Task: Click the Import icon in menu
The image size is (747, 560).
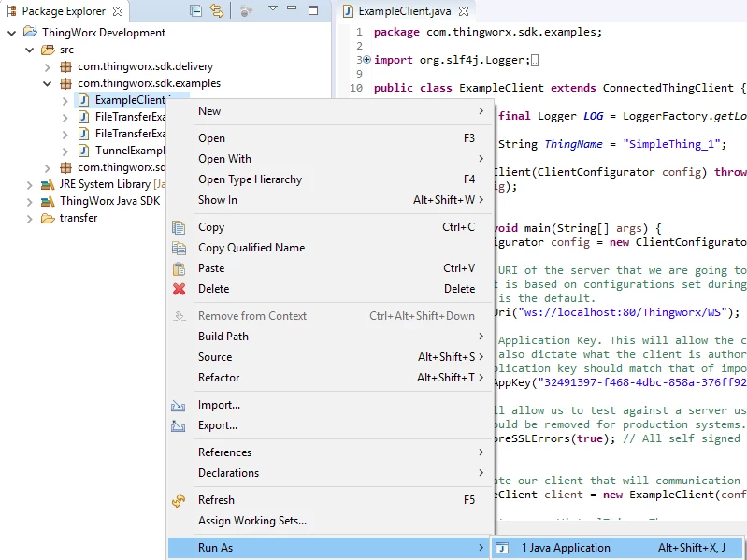Action: pos(179,405)
